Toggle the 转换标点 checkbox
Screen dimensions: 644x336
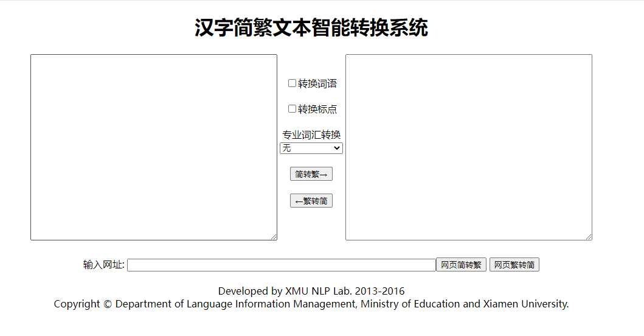pyautogui.click(x=292, y=109)
